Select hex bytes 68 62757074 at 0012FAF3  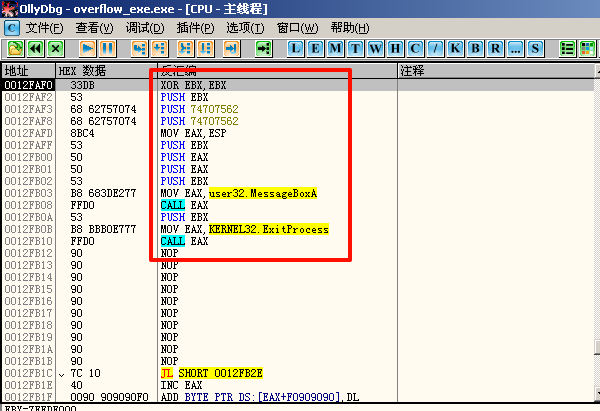point(103,109)
